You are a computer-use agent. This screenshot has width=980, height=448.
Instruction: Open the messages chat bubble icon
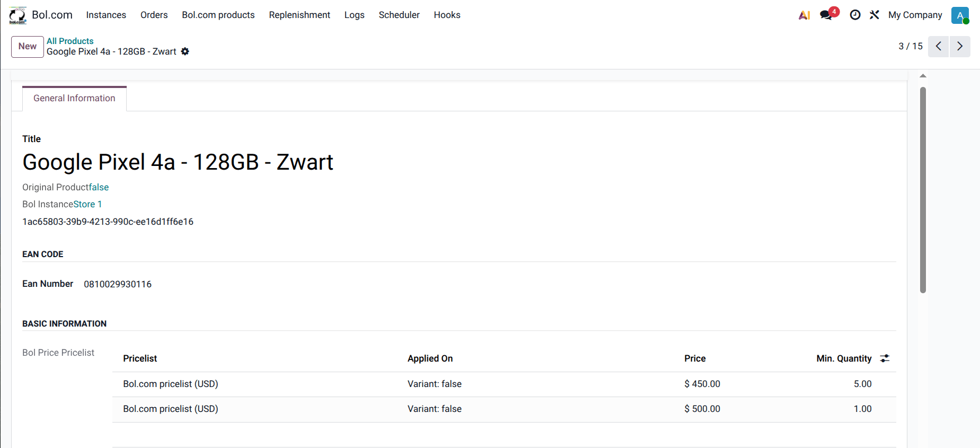coord(826,15)
